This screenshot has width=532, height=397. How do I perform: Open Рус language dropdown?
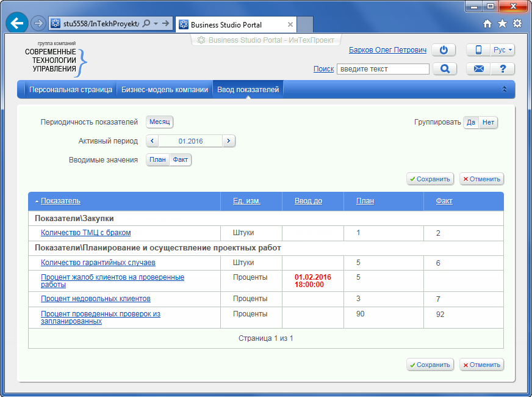tap(503, 50)
